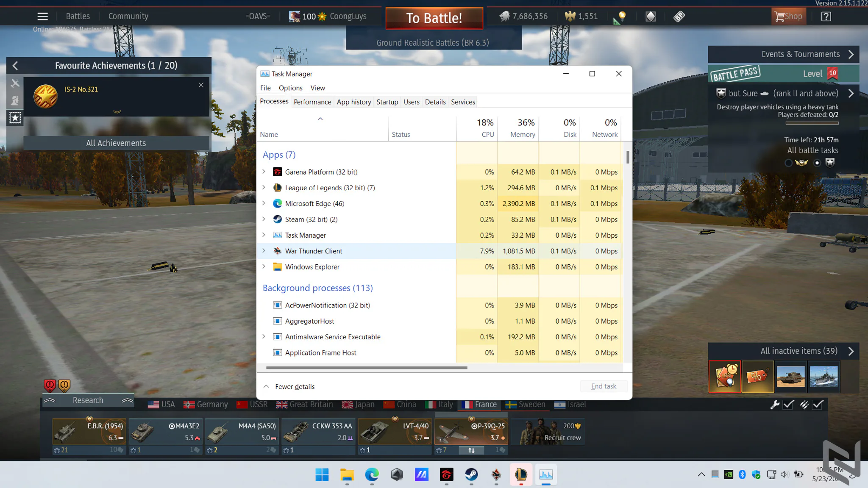Open the Startup tab in Task Manager
Screen dimensions: 868x488
(x=387, y=102)
